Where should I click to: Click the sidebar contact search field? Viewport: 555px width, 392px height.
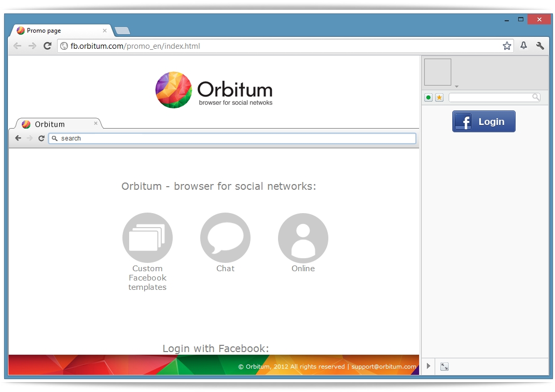pyautogui.click(x=494, y=97)
